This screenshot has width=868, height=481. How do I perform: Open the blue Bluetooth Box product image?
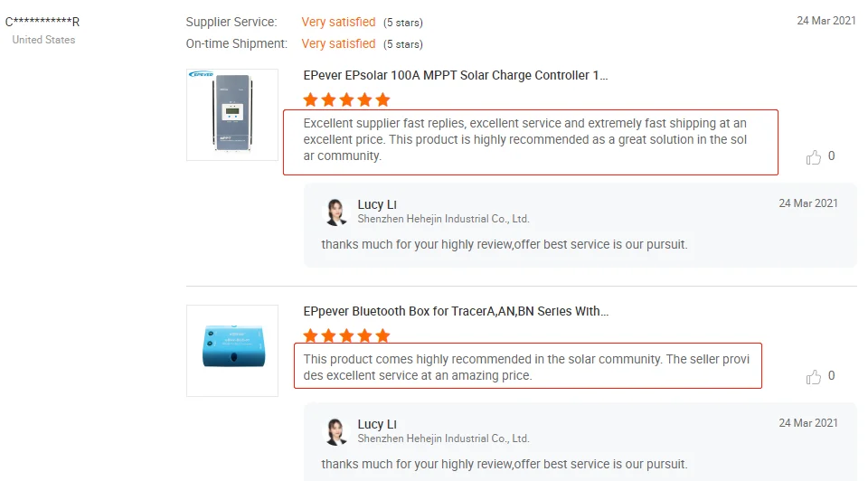[232, 350]
